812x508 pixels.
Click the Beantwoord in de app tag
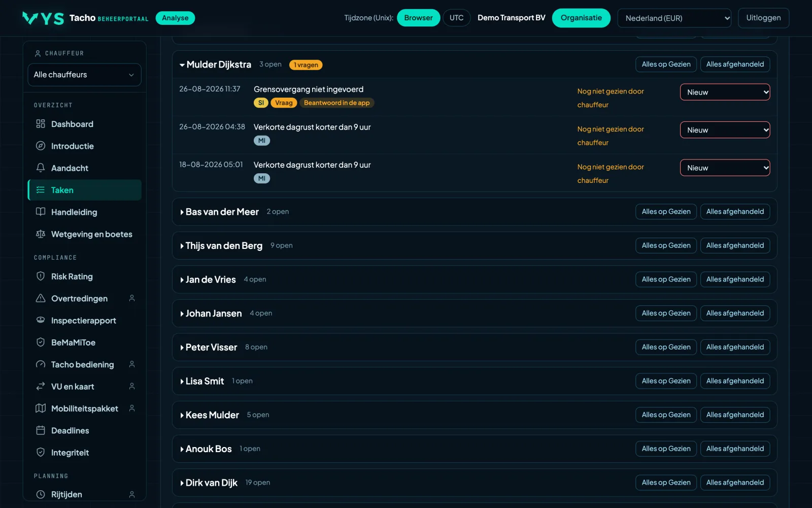(336, 103)
